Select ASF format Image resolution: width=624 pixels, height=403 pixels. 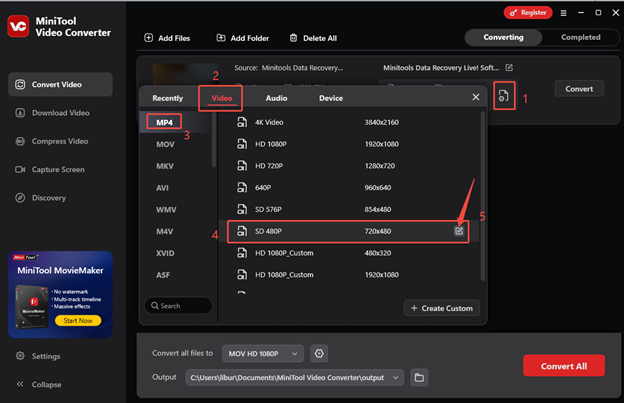click(x=163, y=275)
